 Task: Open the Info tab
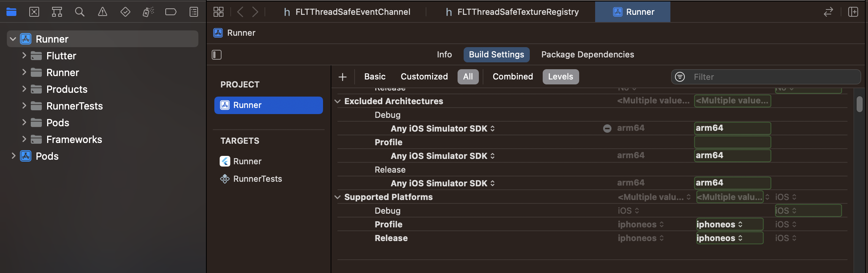[x=444, y=55]
